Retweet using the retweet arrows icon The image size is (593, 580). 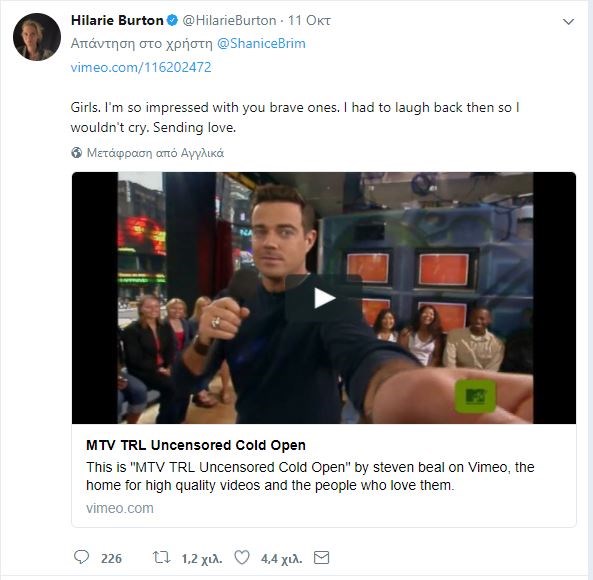pos(161,557)
